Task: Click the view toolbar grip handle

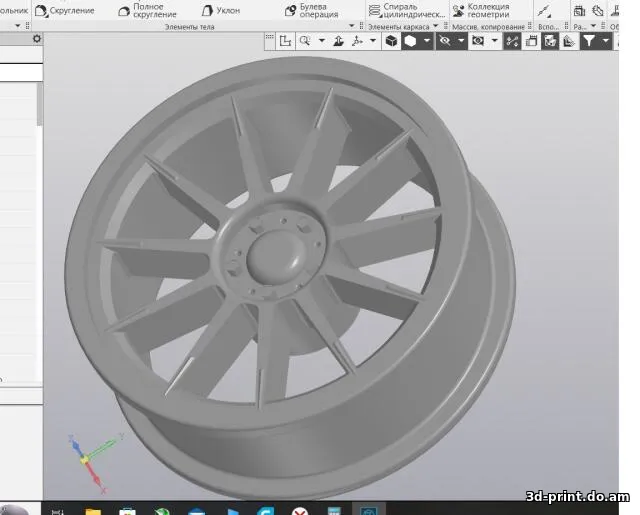Action: (x=270, y=37)
